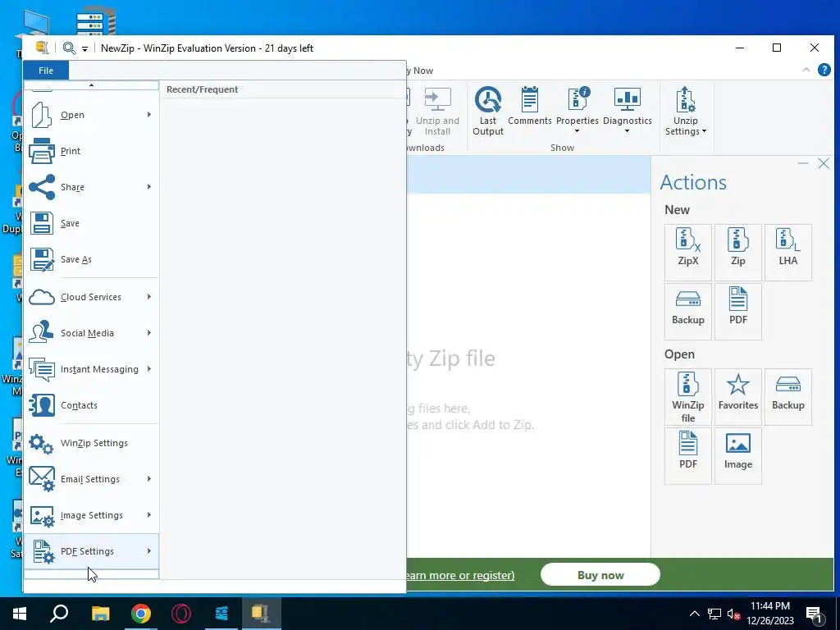Expand the Social Media submenu arrow
The height and width of the screenshot is (630, 840).
click(x=149, y=333)
